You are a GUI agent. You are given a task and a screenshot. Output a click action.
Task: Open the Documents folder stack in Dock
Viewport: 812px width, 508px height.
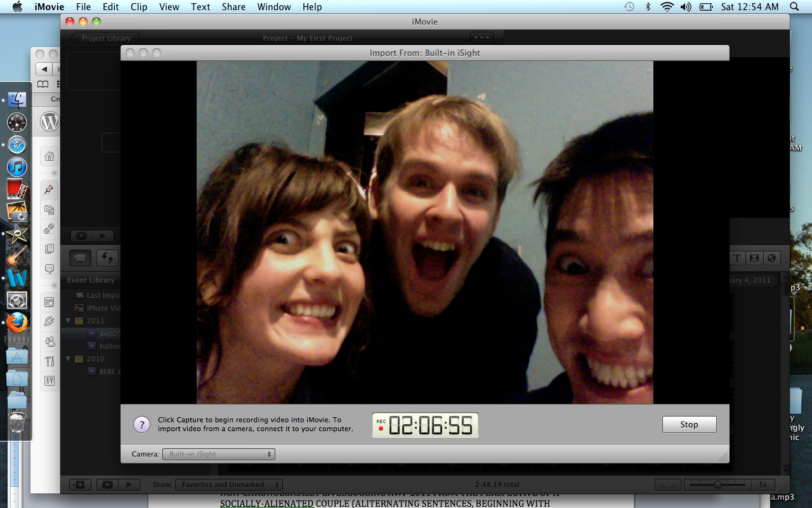[x=17, y=378]
